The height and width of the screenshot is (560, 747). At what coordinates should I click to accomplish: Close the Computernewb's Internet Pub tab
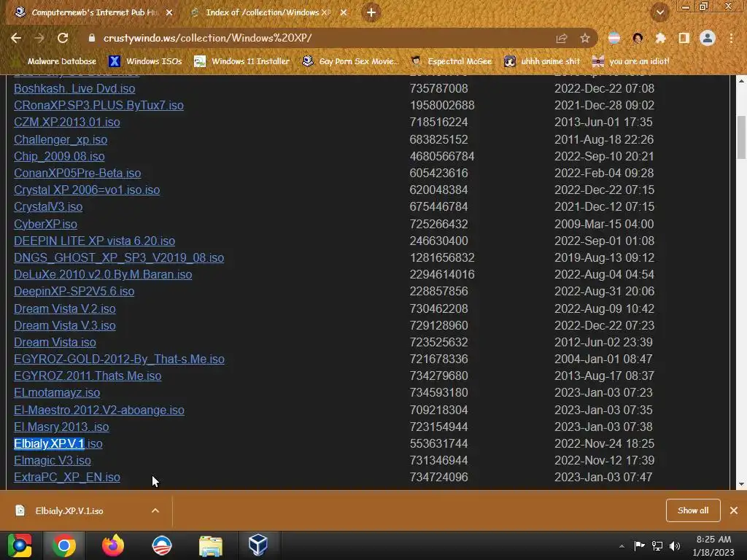click(169, 12)
